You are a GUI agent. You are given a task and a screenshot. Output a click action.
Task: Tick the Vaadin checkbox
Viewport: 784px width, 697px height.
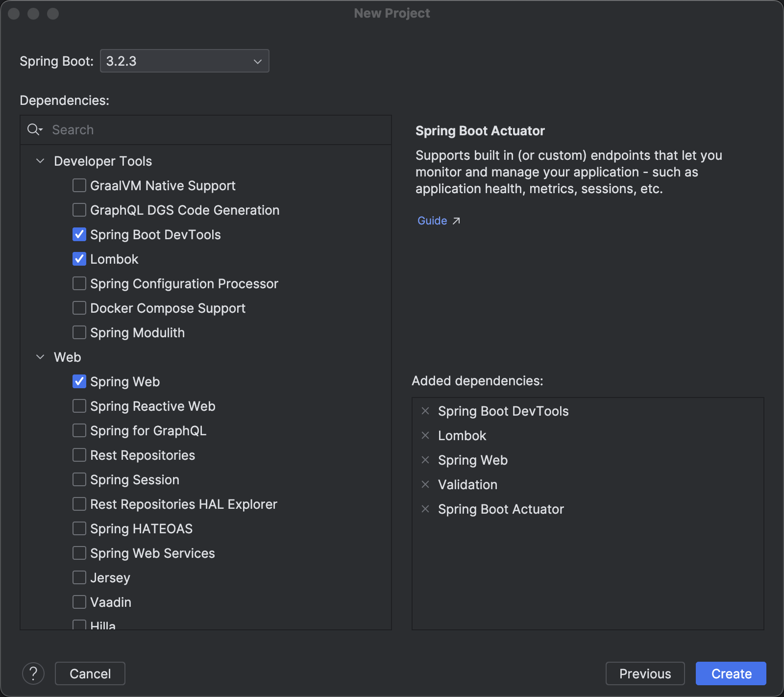tap(79, 602)
